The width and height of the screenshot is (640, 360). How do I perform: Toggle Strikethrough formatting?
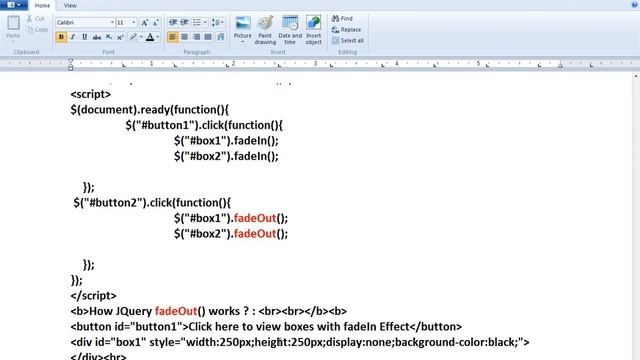[97, 37]
